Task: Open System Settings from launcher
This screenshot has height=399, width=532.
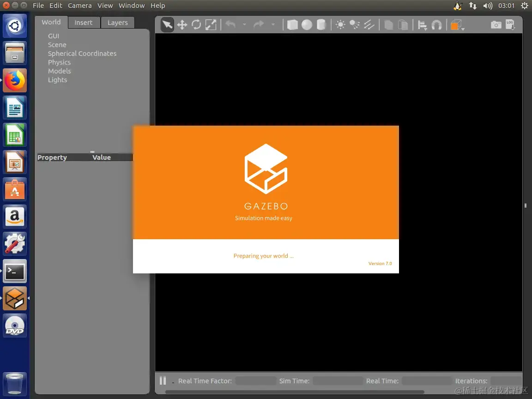Action: pos(15,244)
